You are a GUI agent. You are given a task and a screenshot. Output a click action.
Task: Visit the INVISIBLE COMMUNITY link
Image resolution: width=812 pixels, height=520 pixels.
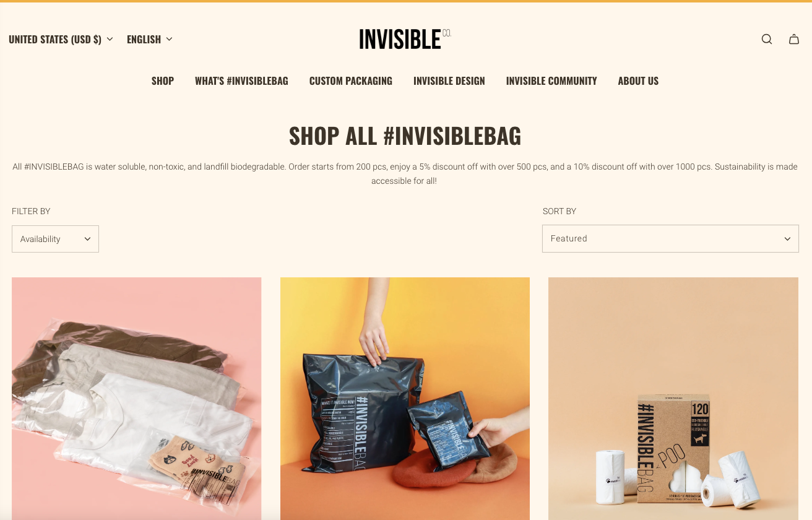coord(551,81)
